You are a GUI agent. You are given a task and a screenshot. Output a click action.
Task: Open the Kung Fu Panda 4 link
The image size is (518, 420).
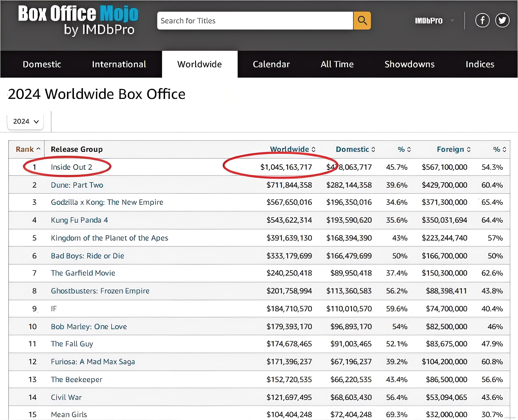79,220
